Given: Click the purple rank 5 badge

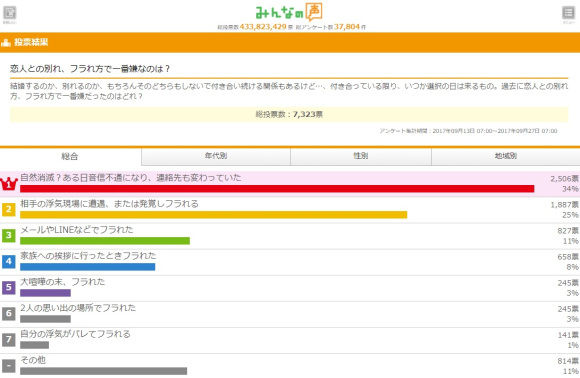Looking at the screenshot, I should [9, 287].
